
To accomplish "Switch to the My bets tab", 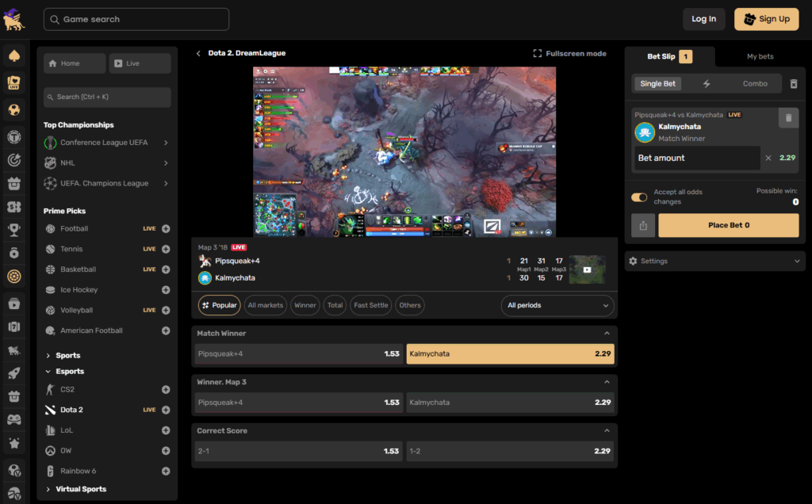I will coord(760,57).
